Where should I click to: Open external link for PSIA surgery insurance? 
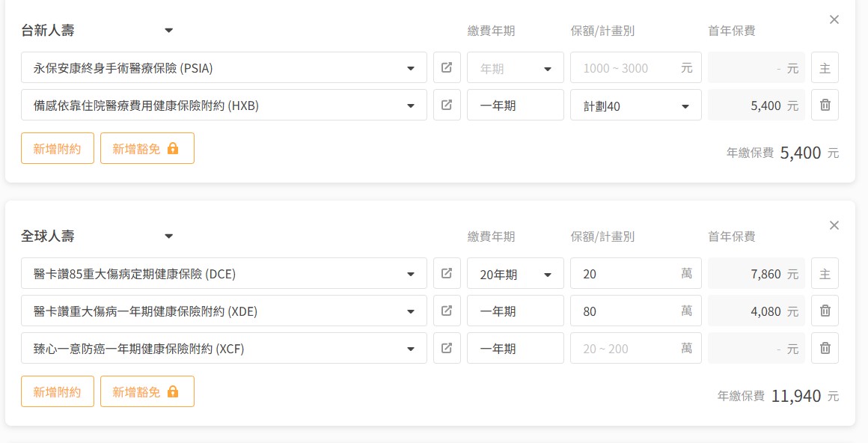447,67
